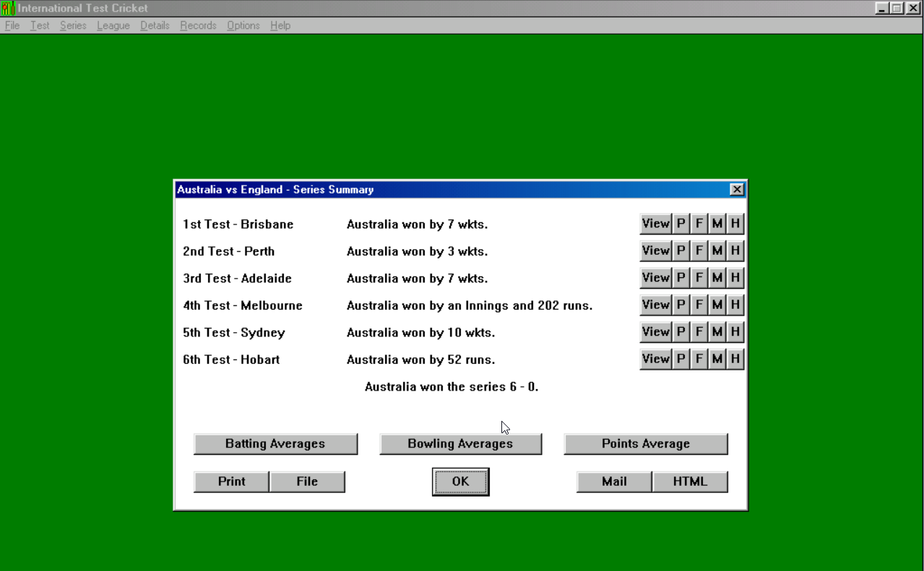This screenshot has height=571, width=924.
Task: Click the H button for 1st Test Brisbane
Action: [x=735, y=224]
